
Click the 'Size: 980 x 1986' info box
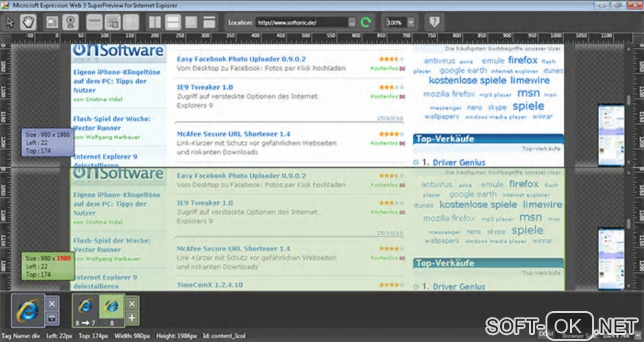tap(47, 143)
